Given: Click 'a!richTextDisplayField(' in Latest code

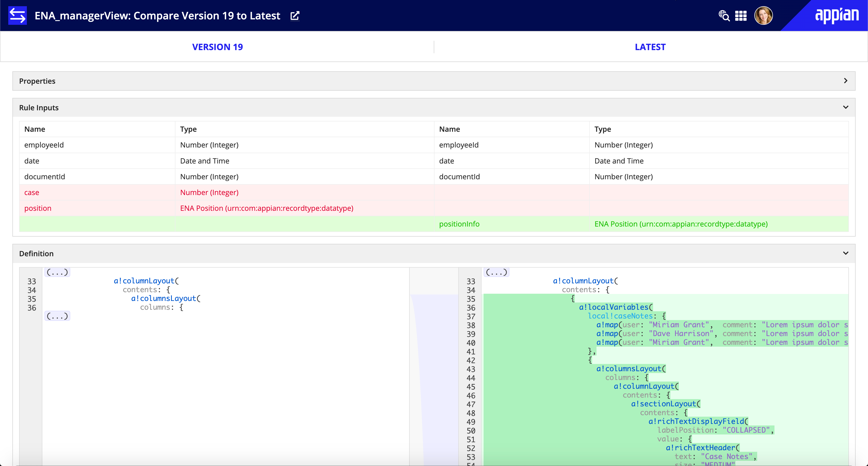Looking at the screenshot, I should (x=699, y=421).
